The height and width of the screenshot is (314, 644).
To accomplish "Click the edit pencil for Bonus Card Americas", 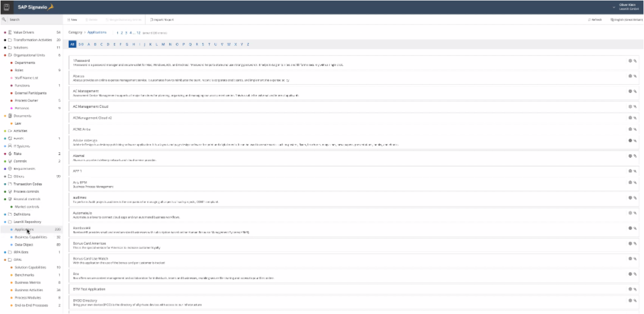I will click(x=635, y=244).
